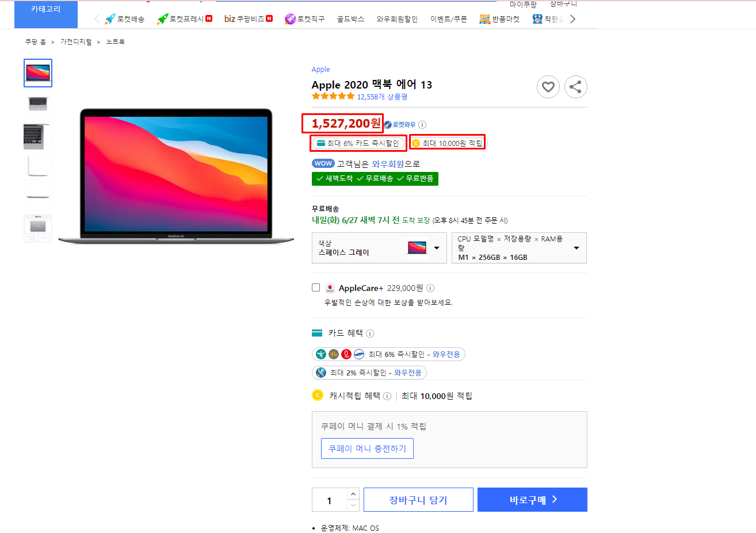Click the main MacBook Air product image
Viewport: 756px width, 533px height.
click(175, 175)
